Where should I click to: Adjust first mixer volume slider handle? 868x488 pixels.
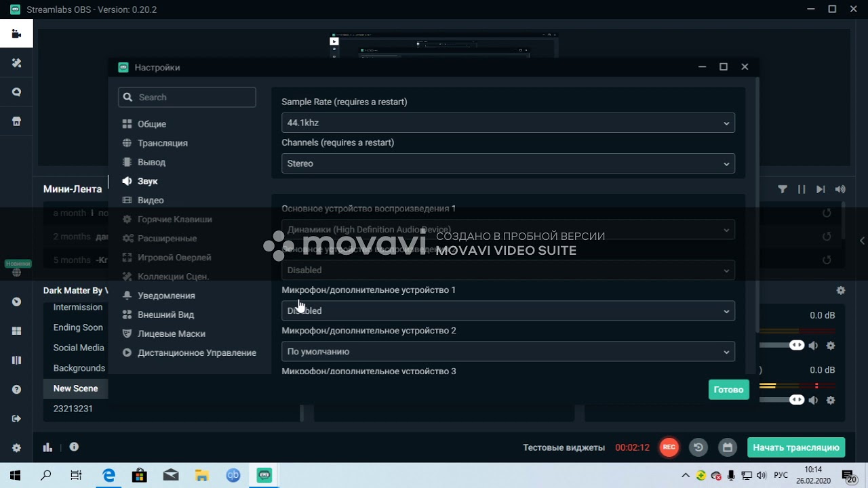(x=797, y=346)
